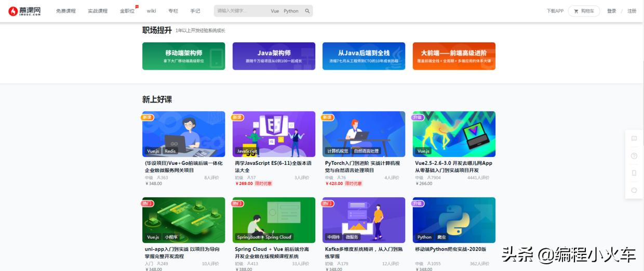Open JavaScript ES(6-11) course thumbnail

[274, 134]
